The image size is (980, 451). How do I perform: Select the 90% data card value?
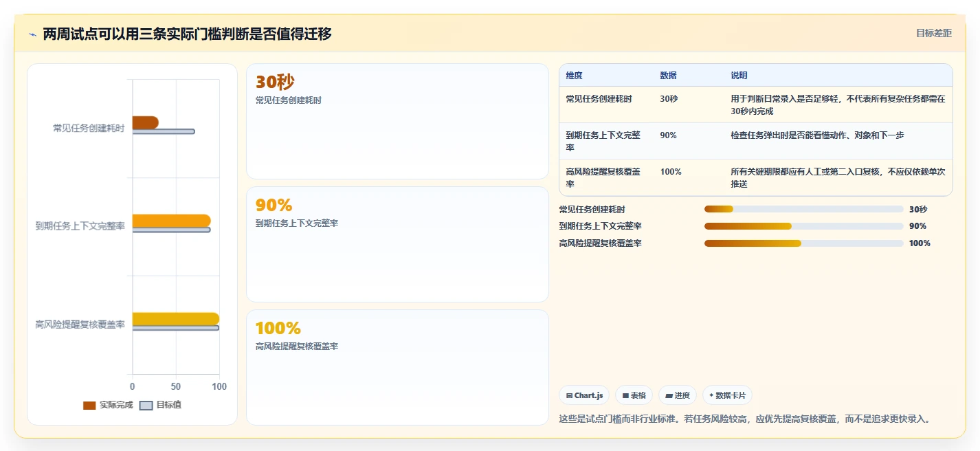tap(274, 205)
